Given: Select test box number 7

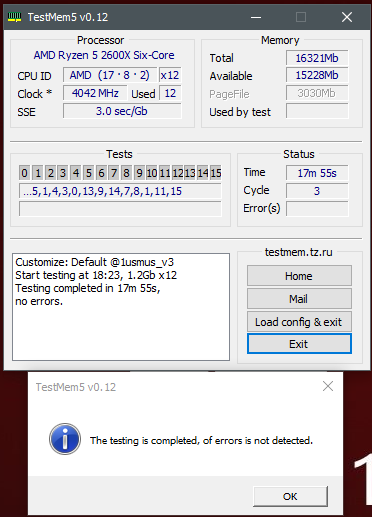Looking at the screenshot, I should 114,173.
